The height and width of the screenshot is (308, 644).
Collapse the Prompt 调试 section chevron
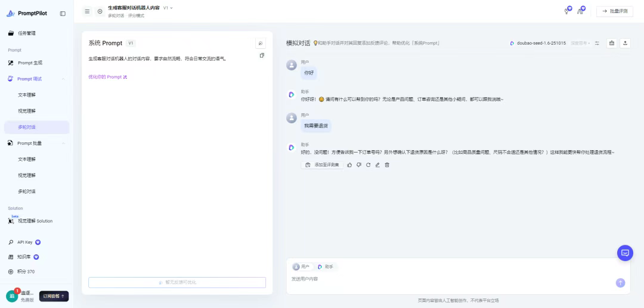[63, 79]
